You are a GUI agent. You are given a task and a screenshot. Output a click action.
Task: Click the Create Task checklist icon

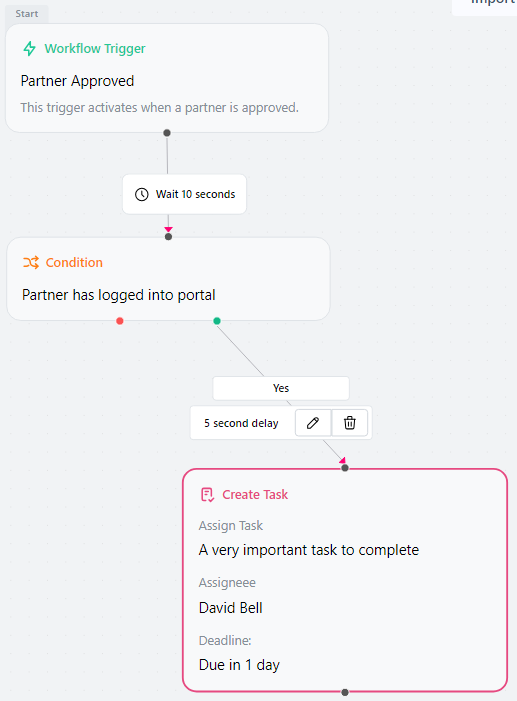[x=208, y=494]
